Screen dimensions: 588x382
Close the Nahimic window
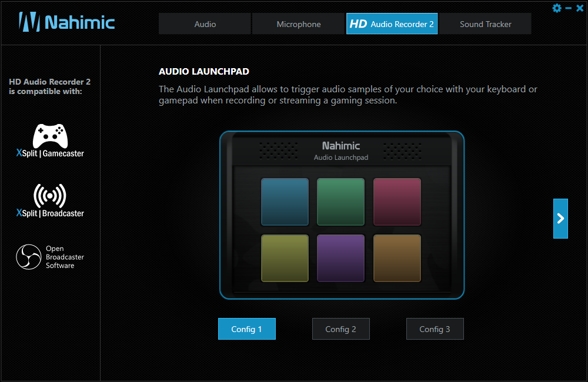coord(580,8)
